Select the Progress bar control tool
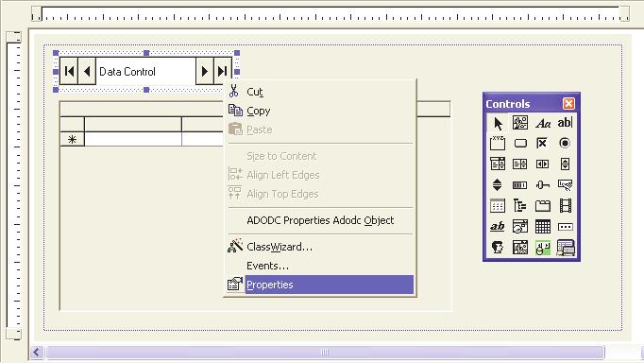644x363 pixels. [x=520, y=185]
